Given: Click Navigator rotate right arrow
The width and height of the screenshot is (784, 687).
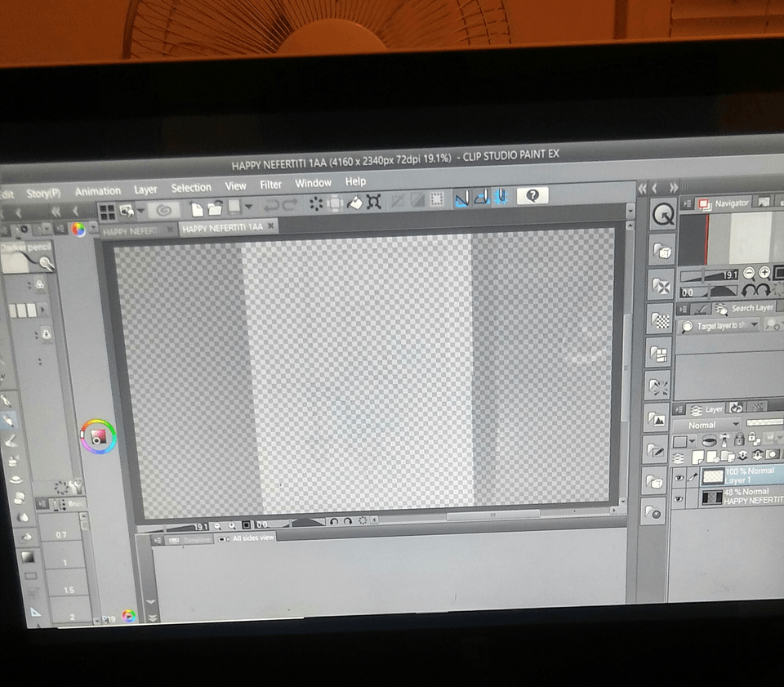Looking at the screenshot, I should [763, 289].
